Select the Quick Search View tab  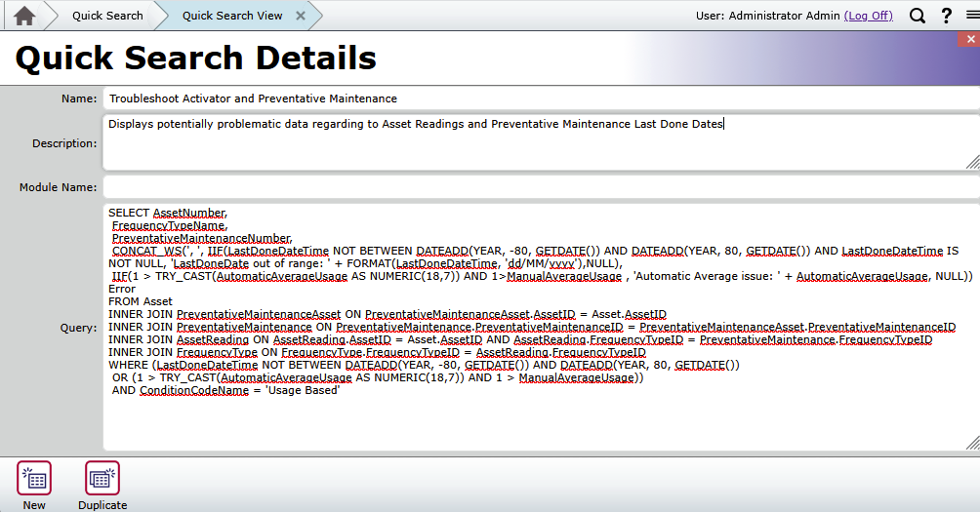point(232,16)
